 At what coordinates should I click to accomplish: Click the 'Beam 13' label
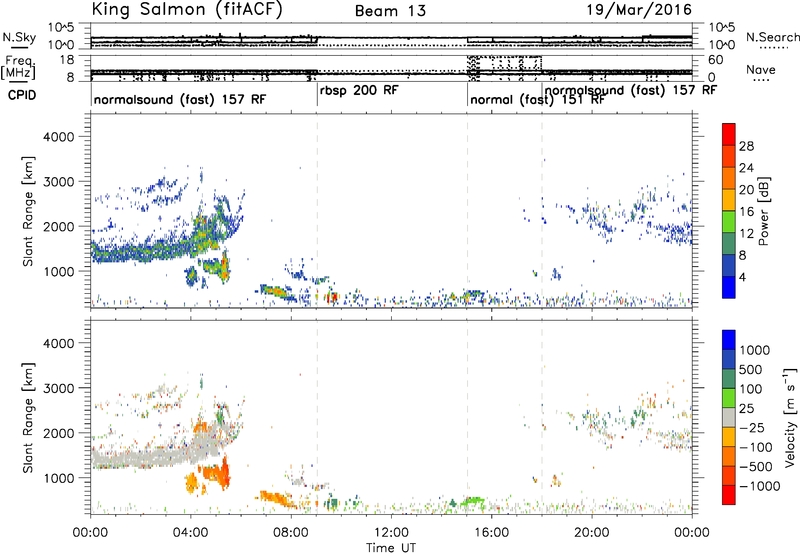click(x=390, y=11)
